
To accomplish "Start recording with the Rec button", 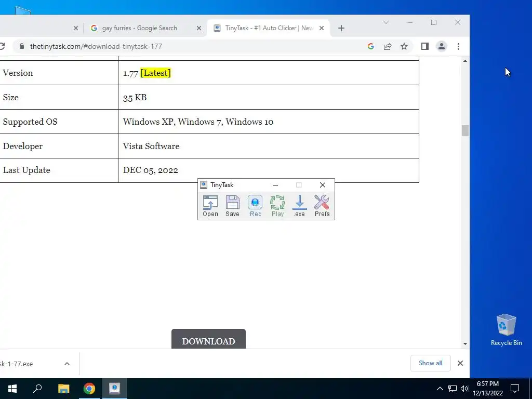I will [255, 206].
